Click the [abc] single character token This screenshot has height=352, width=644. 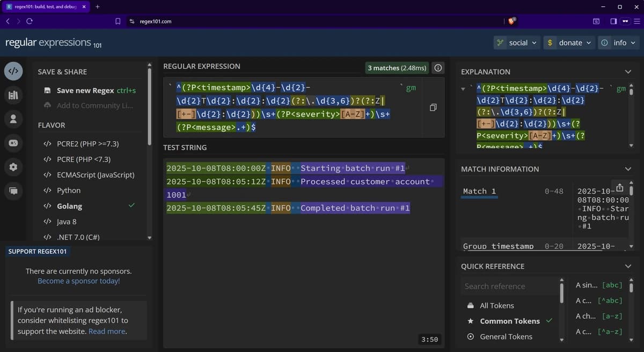tap(599, 285)
